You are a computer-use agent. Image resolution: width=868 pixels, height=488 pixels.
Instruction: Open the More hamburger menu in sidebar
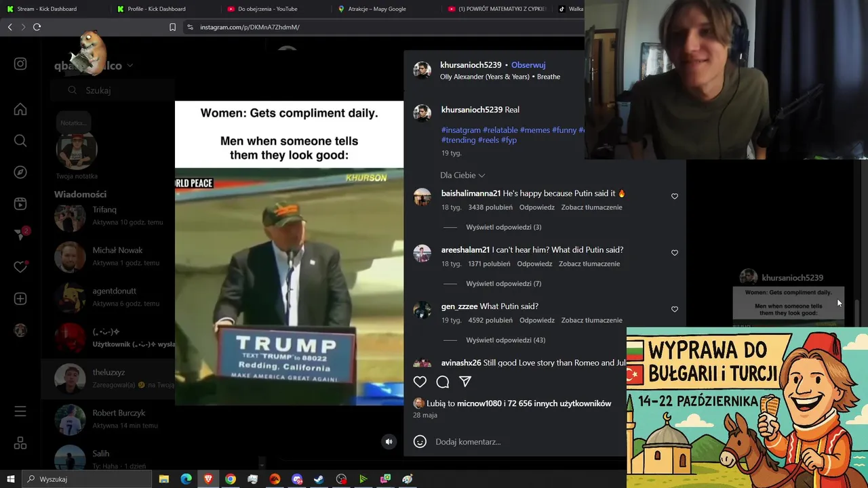click(x=20, y=411)
